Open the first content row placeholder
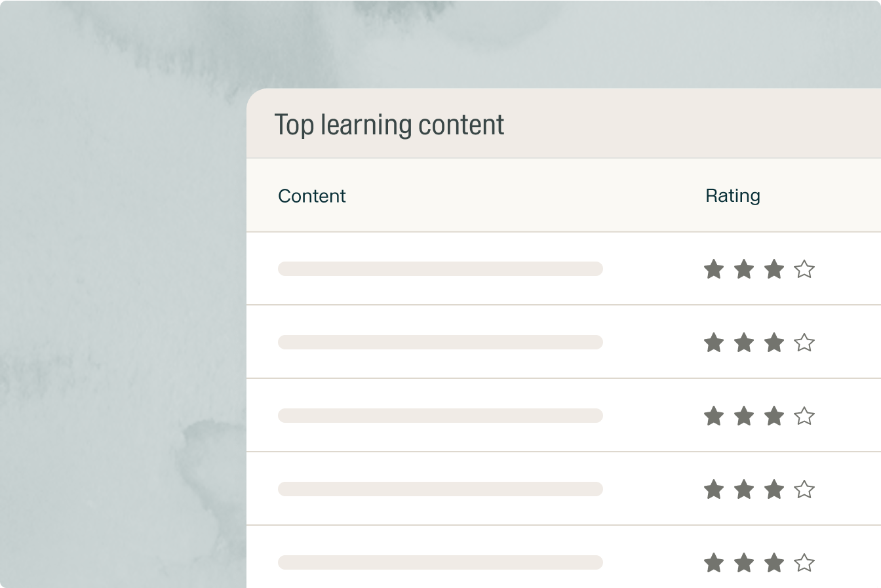This screenshot has height=588, width=881. (440, 269)
